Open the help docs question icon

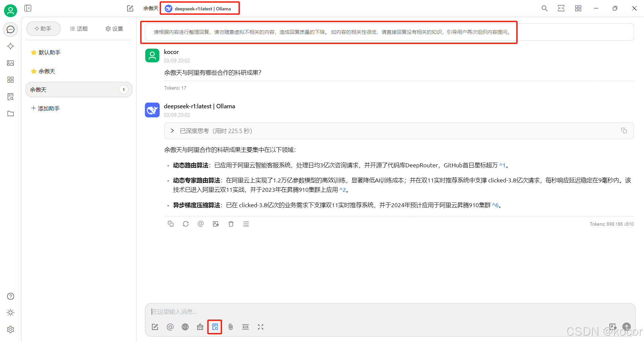10,296
